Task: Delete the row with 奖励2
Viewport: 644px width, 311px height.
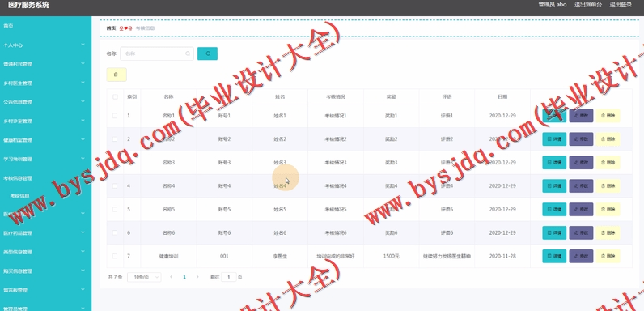Action: pos(608,139)
